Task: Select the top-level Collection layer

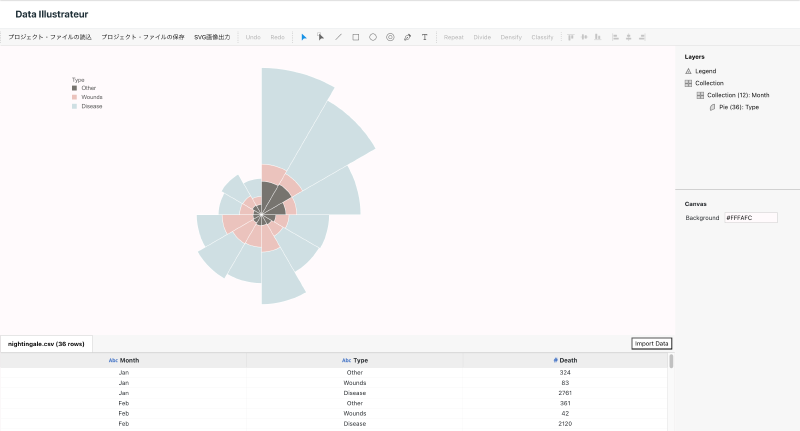Action: point(709,83)
